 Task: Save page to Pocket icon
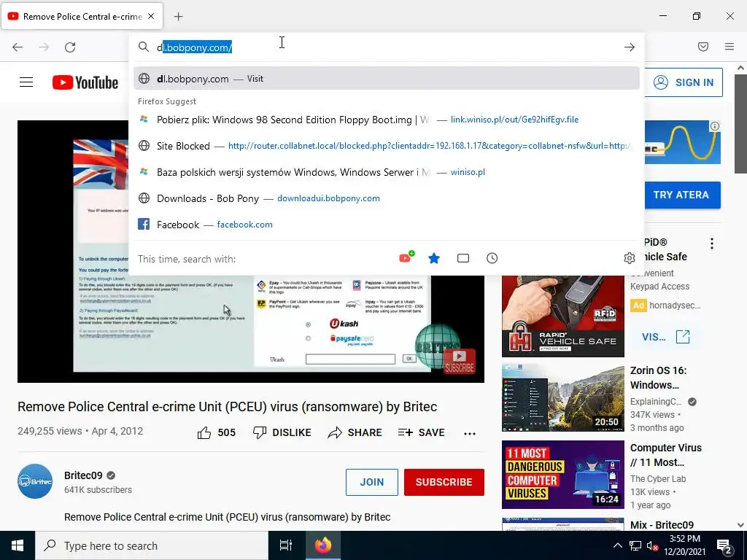pos(703,47)
